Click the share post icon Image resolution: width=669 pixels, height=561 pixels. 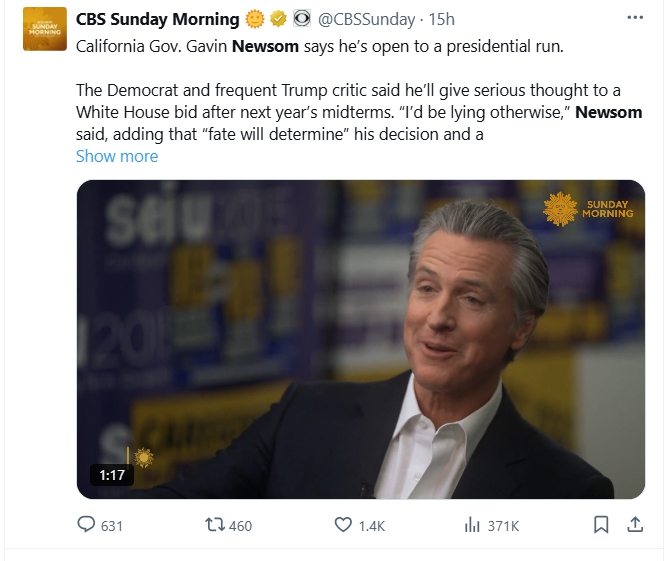click(634, 525)
